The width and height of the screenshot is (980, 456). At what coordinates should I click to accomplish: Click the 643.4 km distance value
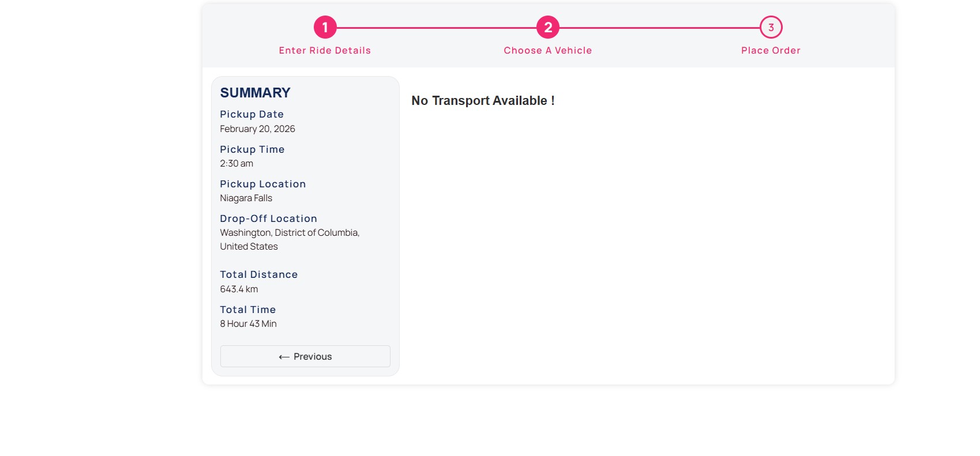[239, 289]
